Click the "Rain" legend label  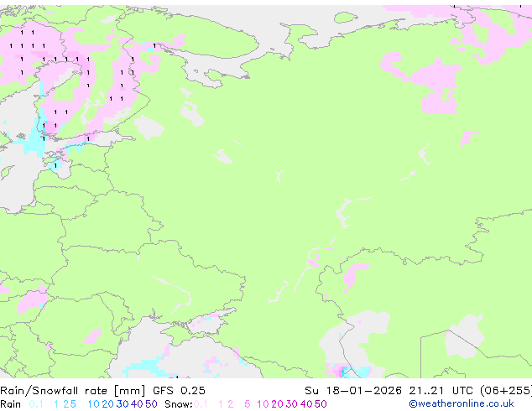click(x=11, y=404)
